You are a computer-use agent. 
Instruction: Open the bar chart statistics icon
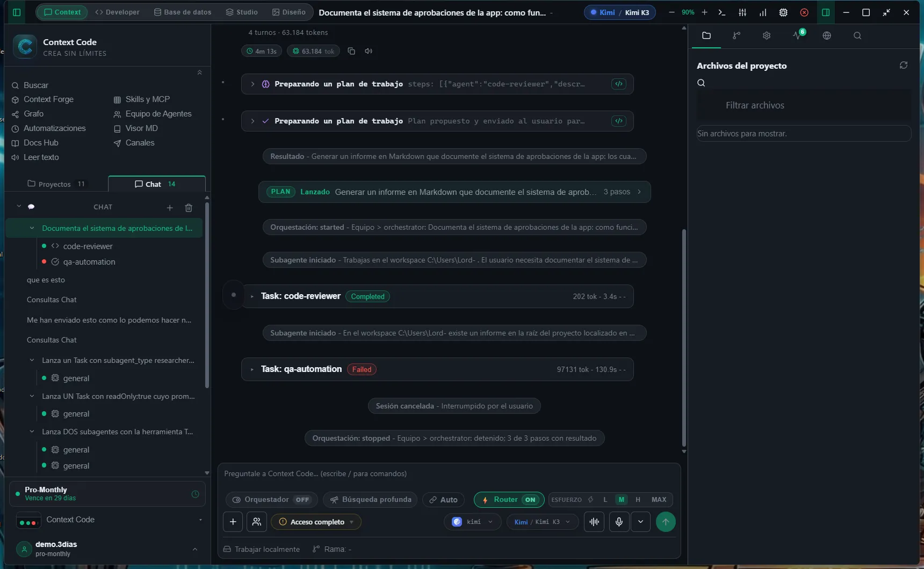pyautogui.click(x=763, y=12)
